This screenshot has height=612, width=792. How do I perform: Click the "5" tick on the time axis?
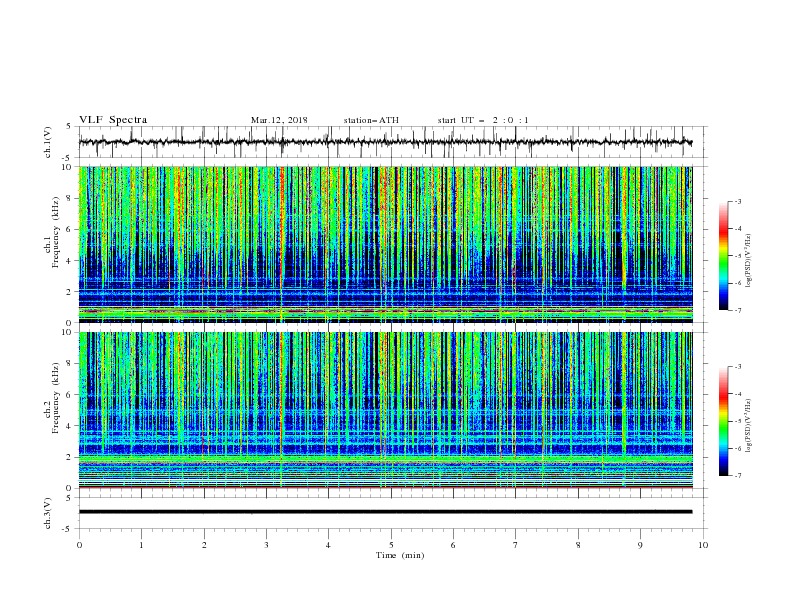391,545
